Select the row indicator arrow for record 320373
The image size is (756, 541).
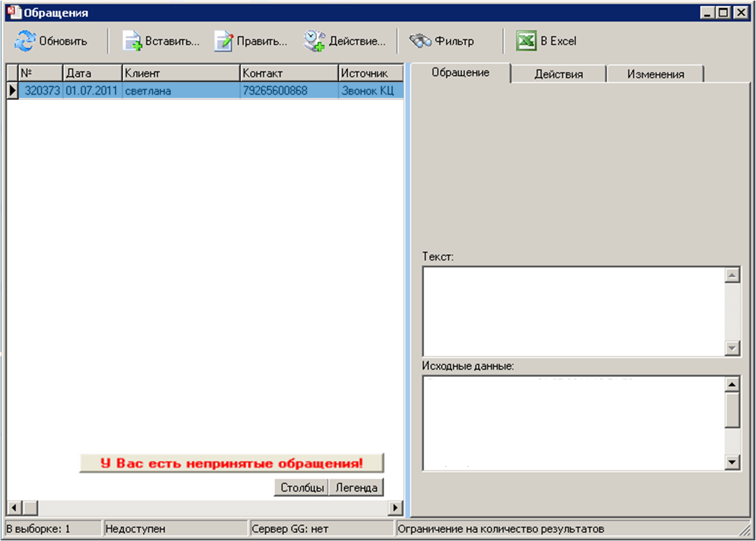12,90
